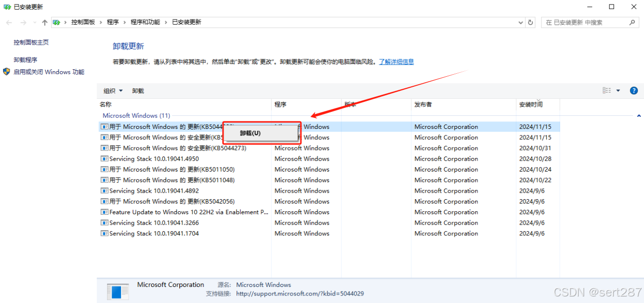The height and width of the screenshot is (303, 644).
Task: Click 程序和功能 breadcrumb segment
Action: coord(145,23)
